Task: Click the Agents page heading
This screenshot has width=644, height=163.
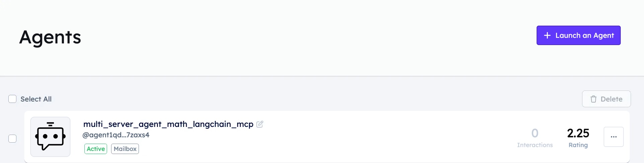Action: click(50, 37)
